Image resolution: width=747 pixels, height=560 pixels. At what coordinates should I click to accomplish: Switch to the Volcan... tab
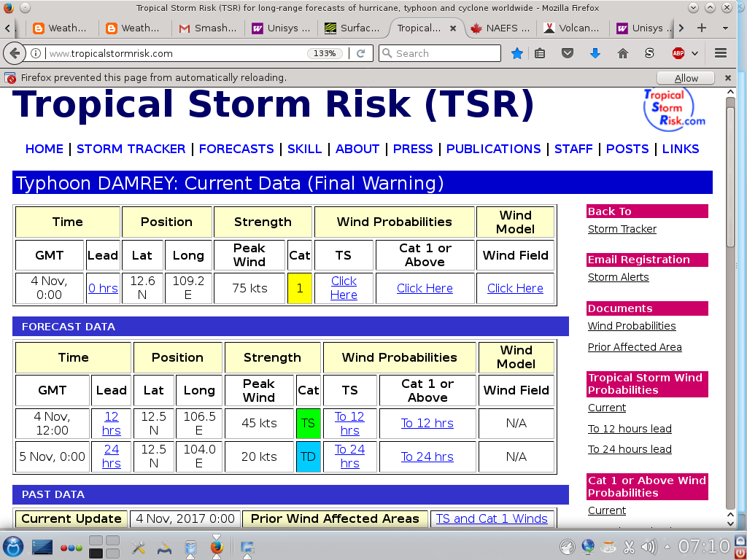[x=572, y=28]
